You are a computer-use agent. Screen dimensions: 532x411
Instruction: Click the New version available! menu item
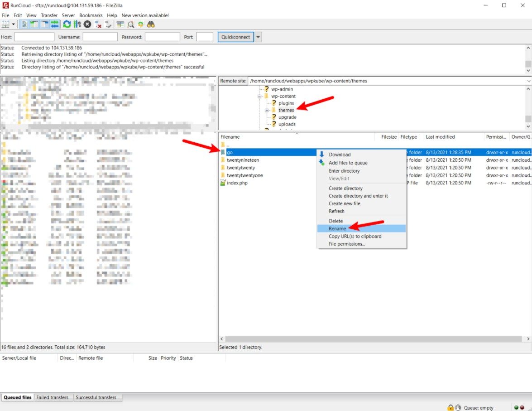point(145,15)
